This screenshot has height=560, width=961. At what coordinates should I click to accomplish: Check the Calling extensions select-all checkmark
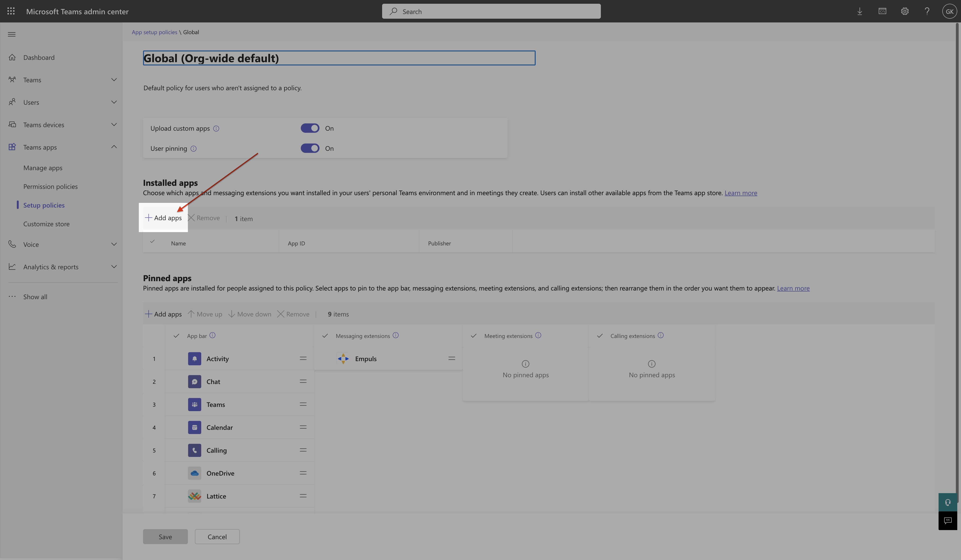tap(600, 336)
